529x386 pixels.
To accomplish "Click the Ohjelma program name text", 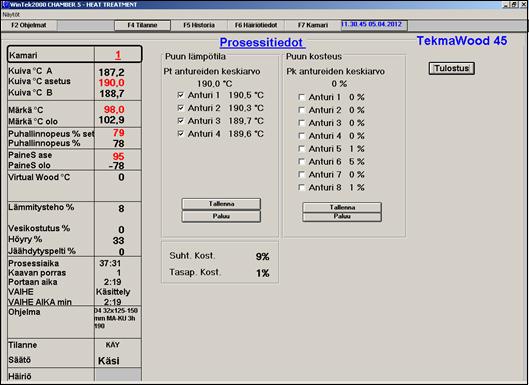I will point(116,318).
